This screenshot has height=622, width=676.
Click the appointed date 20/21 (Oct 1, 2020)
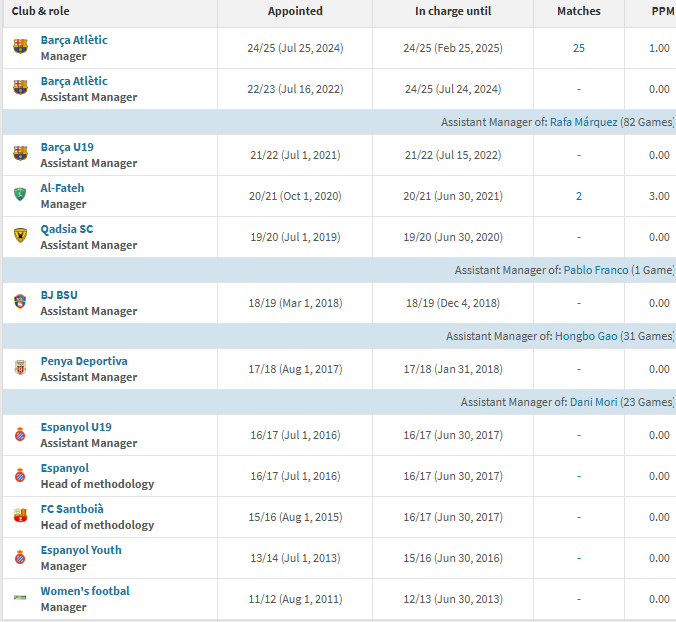pyautogui.click(x=295, y=196)
